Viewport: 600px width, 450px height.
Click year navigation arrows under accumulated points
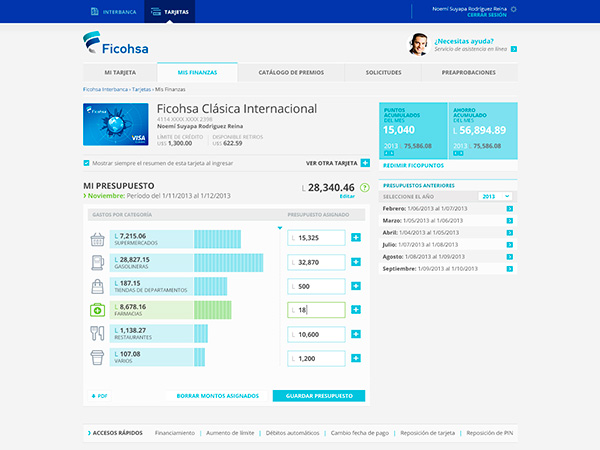point(389,153)
